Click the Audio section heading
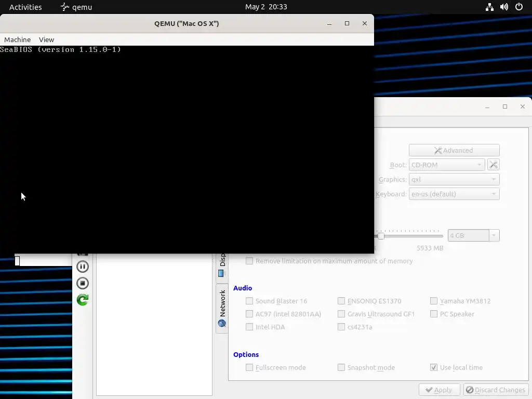Image resolution: width=532 pixels, height=399 pixels. [243, 288]
